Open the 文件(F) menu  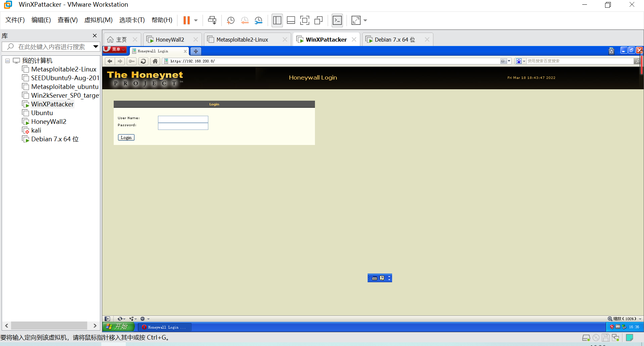tap(15, 20)
